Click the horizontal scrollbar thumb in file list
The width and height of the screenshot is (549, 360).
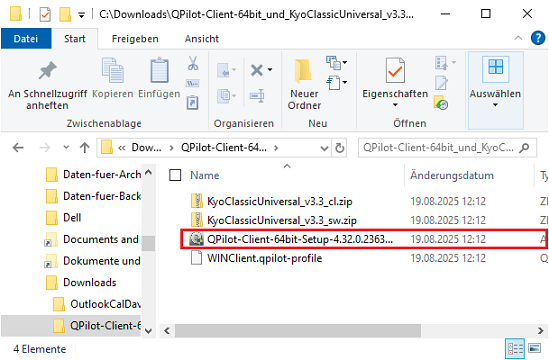pos(298,331)
